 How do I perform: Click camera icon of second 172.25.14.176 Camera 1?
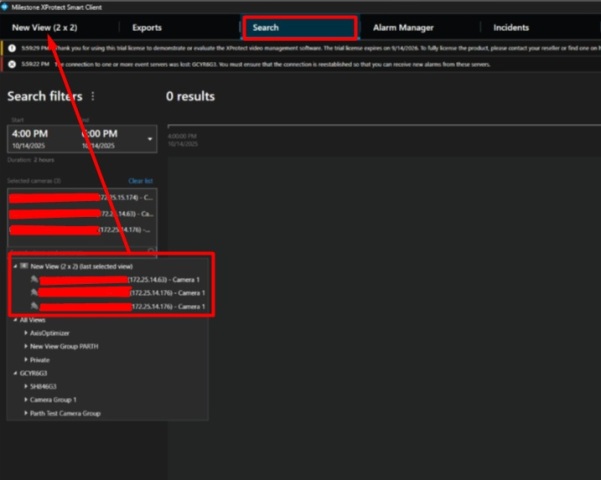pyautogui.click(x=34, y=293)
